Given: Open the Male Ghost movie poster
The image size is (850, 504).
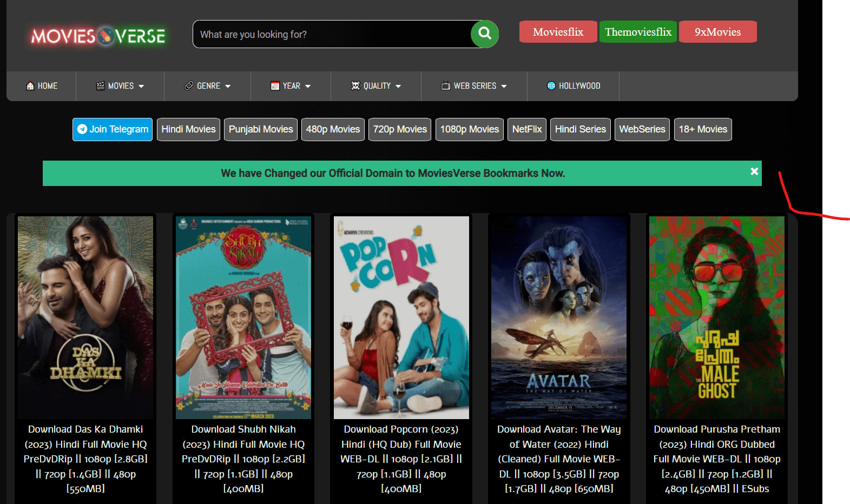Looking at the screenshot, I should (x=717, y=317).
